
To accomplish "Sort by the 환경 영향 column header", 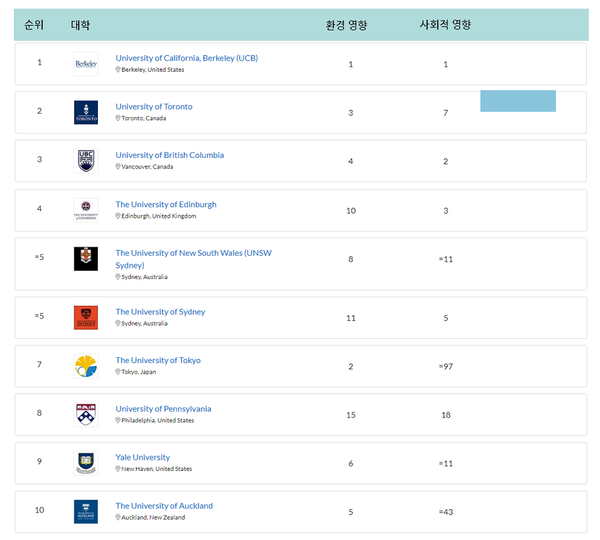I will click(346, 25).
